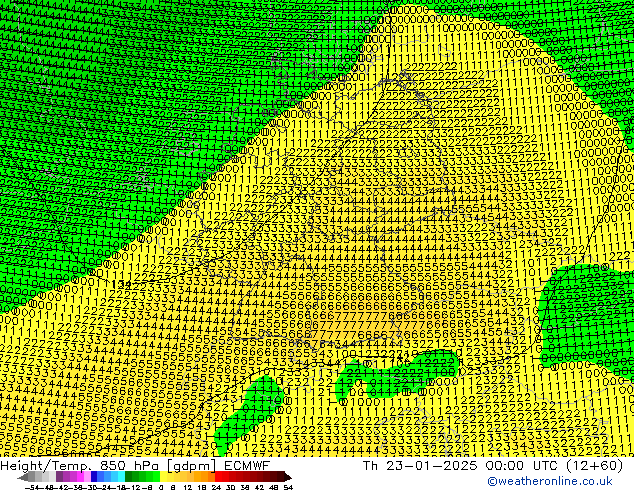Click the purple -42 legend swatch
This screenshot has height=490, width=634.
[59, 477]
